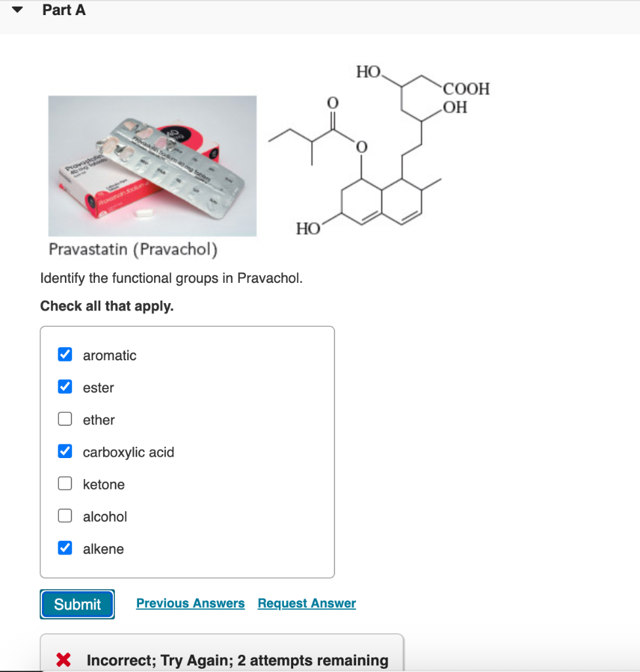
Task: Enable the alcohol checkbox
Action: (64, 515)
